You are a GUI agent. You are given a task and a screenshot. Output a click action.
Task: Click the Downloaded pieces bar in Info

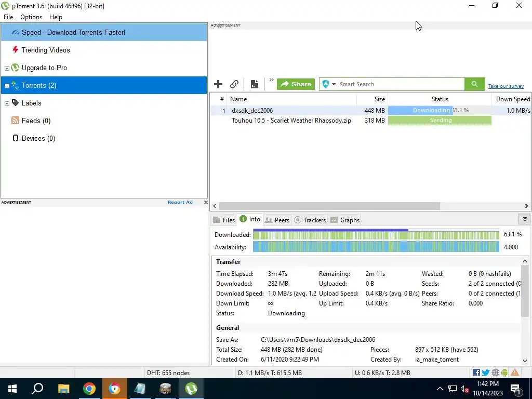coord(376,234)
